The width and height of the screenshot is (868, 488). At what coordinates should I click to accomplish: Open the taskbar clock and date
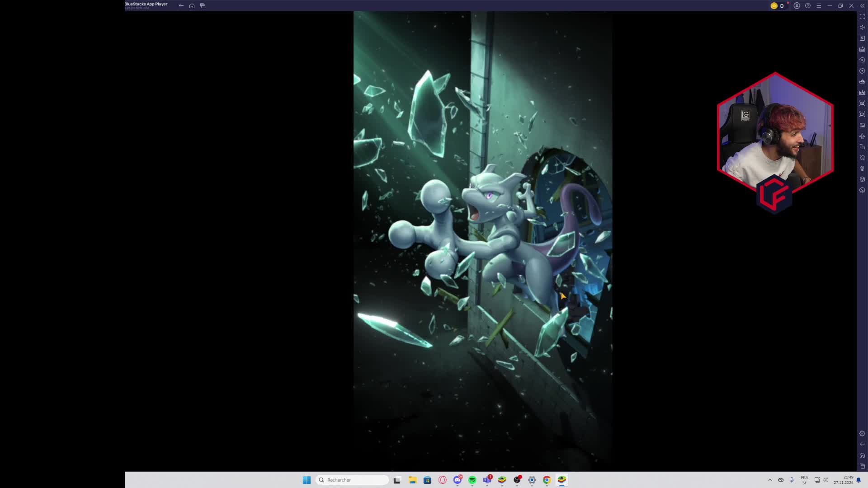[x=844, y=480]
